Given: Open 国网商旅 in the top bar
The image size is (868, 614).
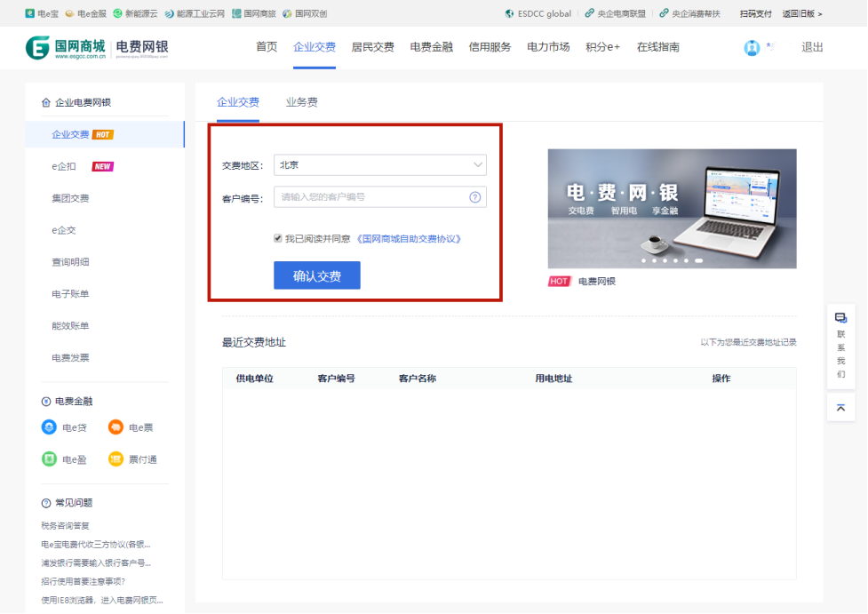Looking at the screenshot, I should [x=254, y=14].
